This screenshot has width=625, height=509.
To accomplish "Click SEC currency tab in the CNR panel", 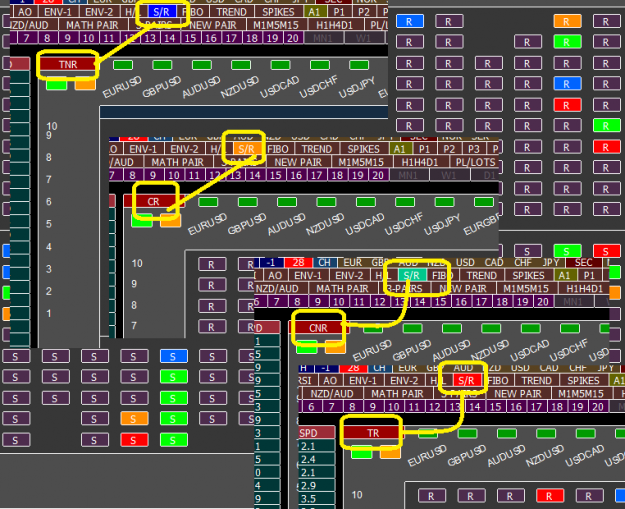I will (584, 263).
